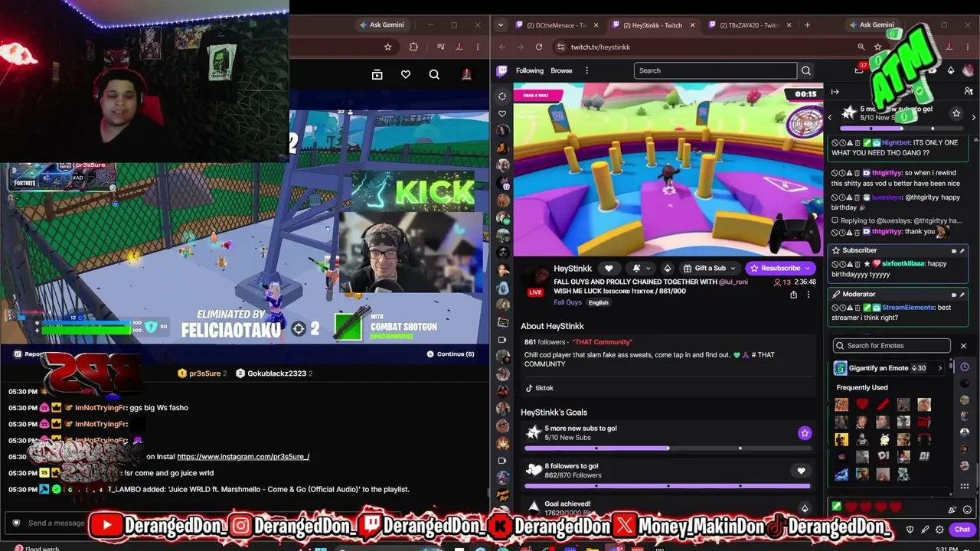Select the recently used clock tab in emote picker
The height and width of the screenshot is (551, 980).
[x=965, y=367]
